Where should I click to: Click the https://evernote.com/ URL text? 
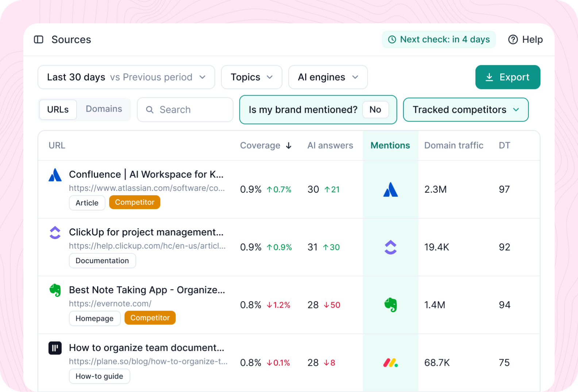pyautogui.click(x=110, y=303)
